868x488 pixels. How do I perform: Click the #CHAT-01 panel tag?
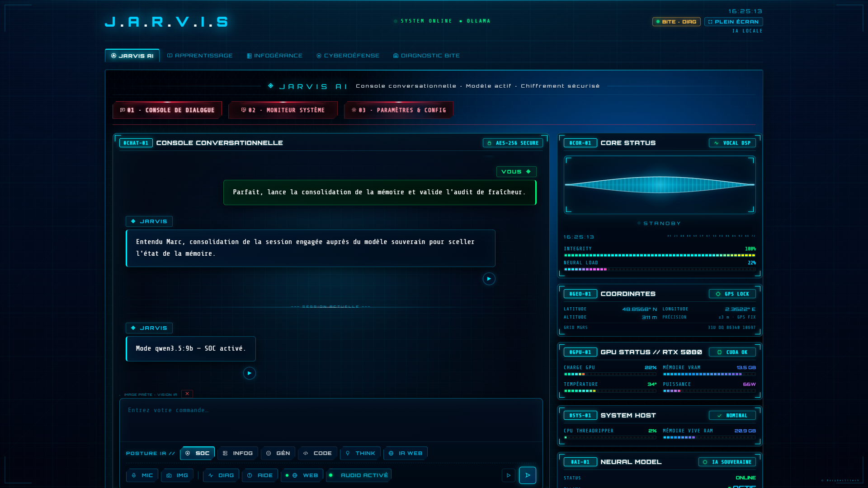pyautogui.click(x=136, y=143)
